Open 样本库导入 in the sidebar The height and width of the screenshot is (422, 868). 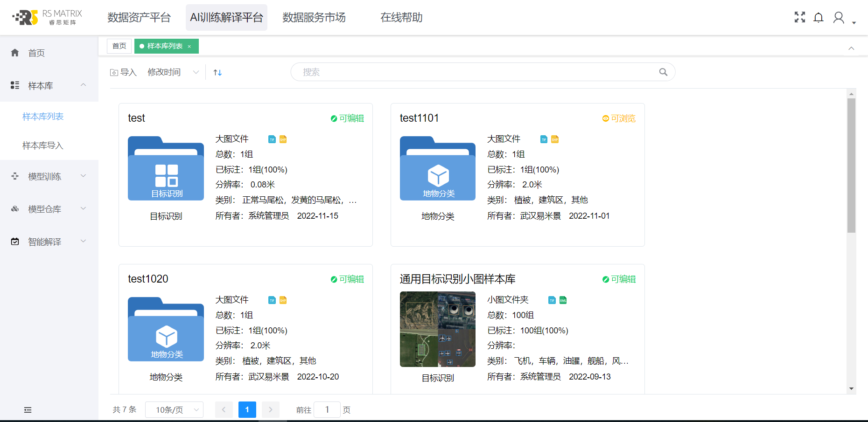click(x=43, y=145)
